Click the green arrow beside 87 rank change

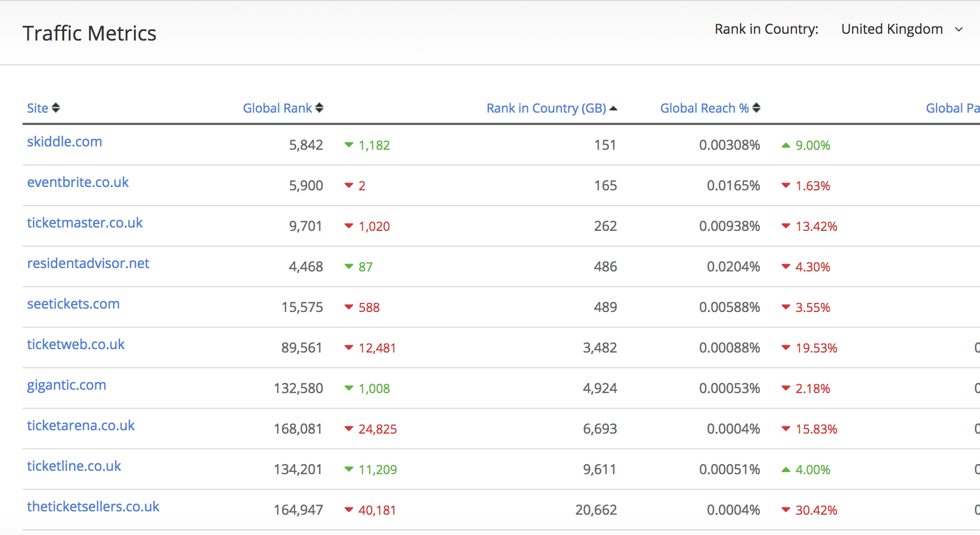click(349, 267)
